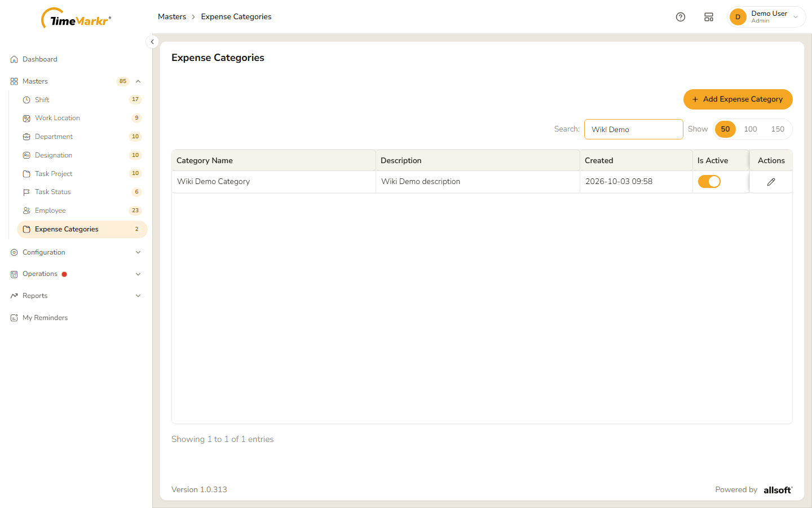Click the Search input field
Screen dimensions: 812x508
[x=634, y=129]
